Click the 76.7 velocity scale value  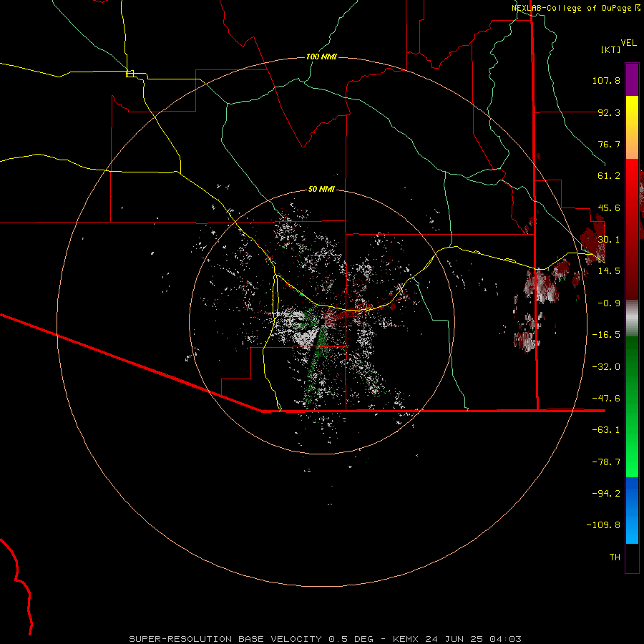(609, 144)
